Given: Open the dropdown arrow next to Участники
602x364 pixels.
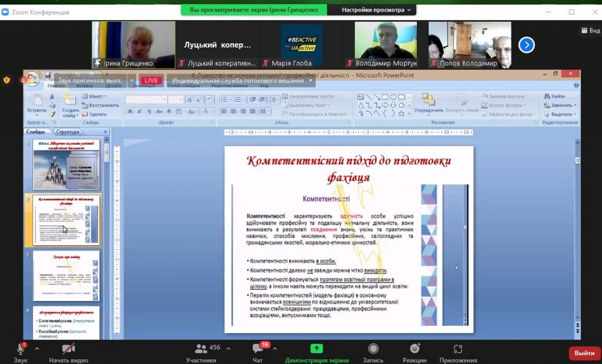Looking at the screenshot, I should click(229, 348).
